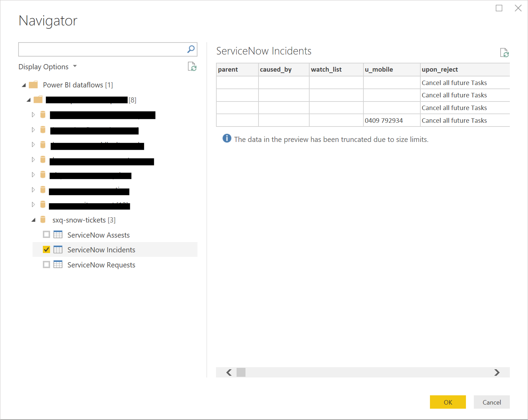The image size is (528, 420).
Task: Expand the first redacted dataflow in the tree
Action: 33,115
